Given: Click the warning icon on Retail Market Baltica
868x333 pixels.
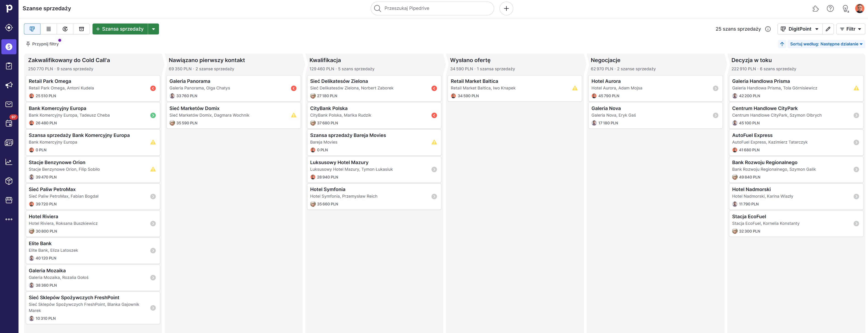Looking at the screenshot, I should 575,88.
